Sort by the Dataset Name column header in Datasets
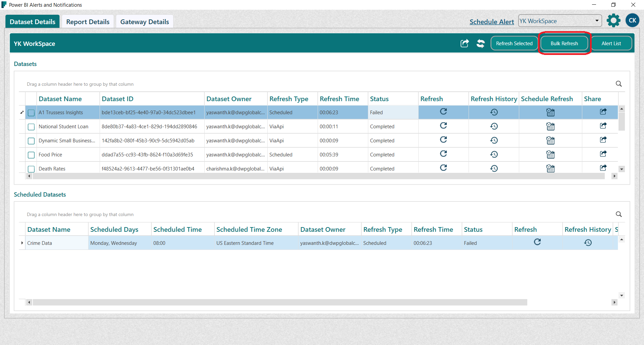This screenshot has height=345, width=644. coord(68,99)
